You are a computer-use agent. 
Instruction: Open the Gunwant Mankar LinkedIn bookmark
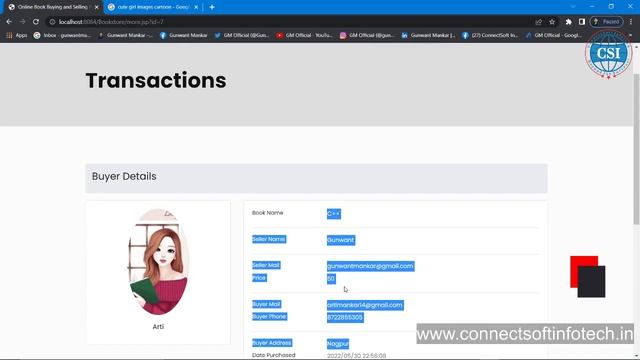[x=428, y=36]
